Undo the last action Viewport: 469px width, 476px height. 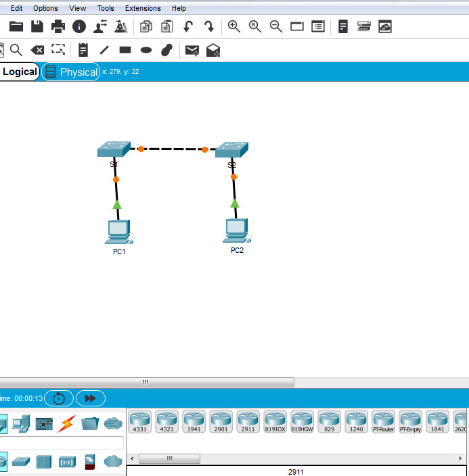click(188, 26)
